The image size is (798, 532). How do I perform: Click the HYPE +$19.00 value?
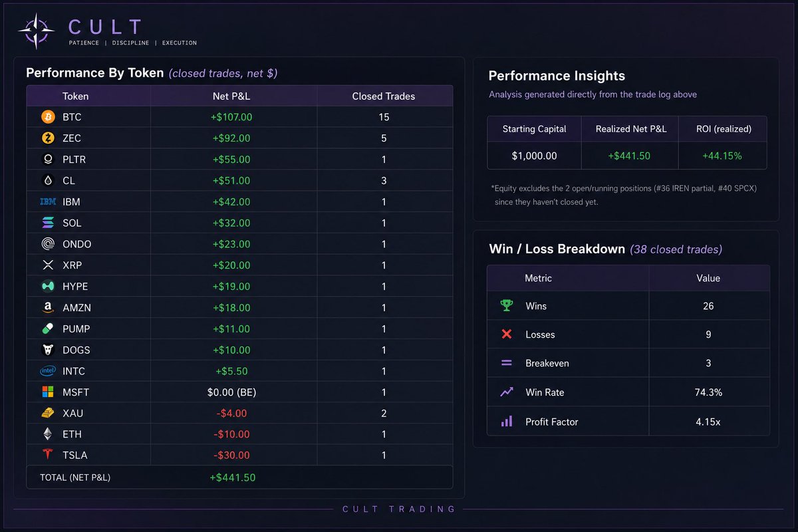pyautogui.click(x=231, y=287)
